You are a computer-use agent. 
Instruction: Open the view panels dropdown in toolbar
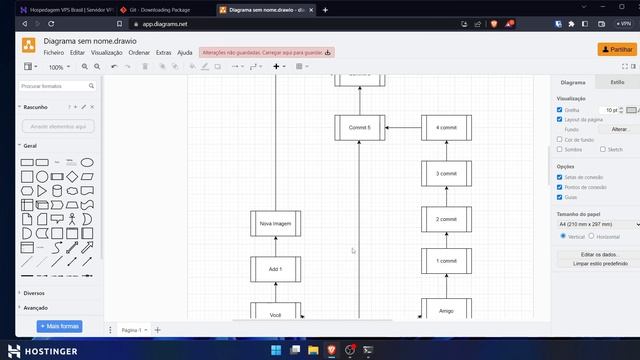30,67
